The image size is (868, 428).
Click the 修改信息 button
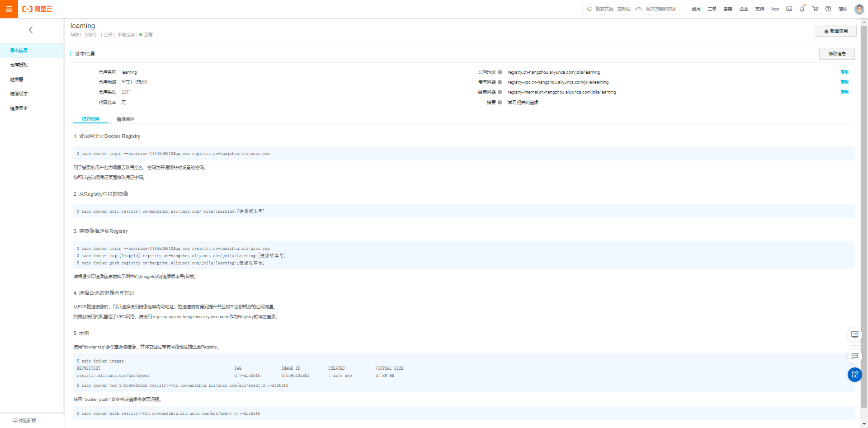point(836,54)
